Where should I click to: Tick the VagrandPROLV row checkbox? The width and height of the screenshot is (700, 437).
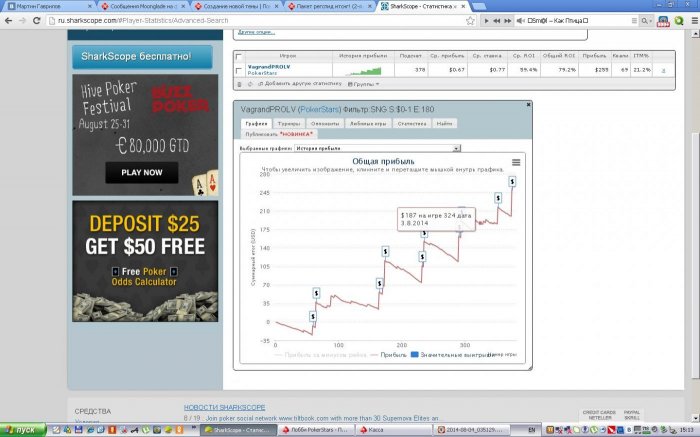click(x=238, y=70)
